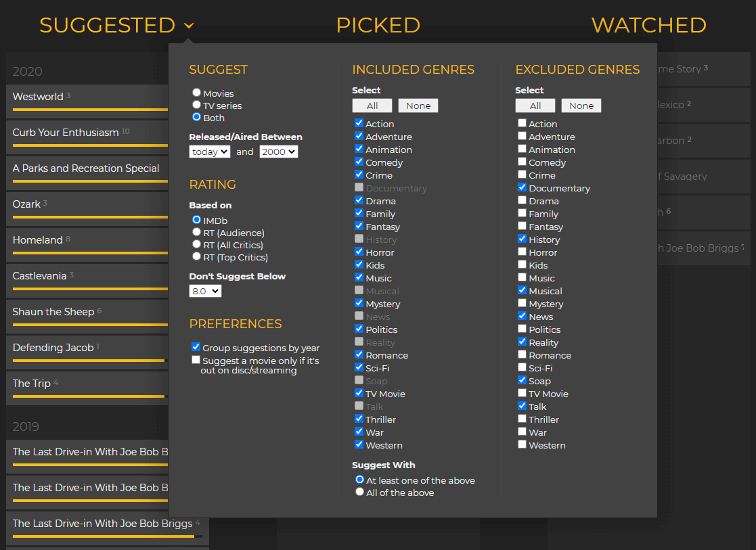Screen dimensions: 756x550
Task: Select the Movies radio option
Action: (x=196, y=93)
